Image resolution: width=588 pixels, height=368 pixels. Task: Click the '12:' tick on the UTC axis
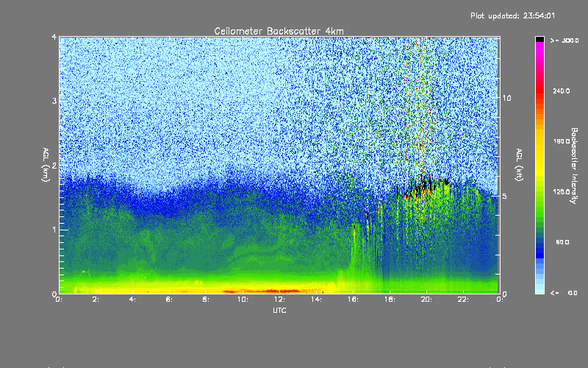click(279, 300)
